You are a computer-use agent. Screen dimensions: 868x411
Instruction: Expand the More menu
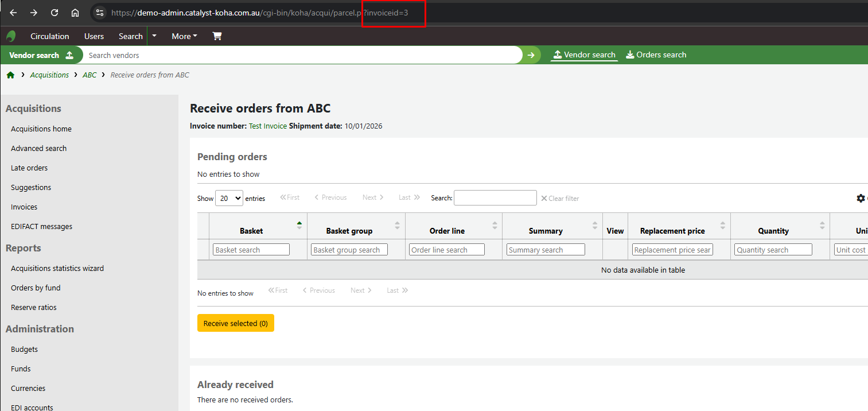184,36
